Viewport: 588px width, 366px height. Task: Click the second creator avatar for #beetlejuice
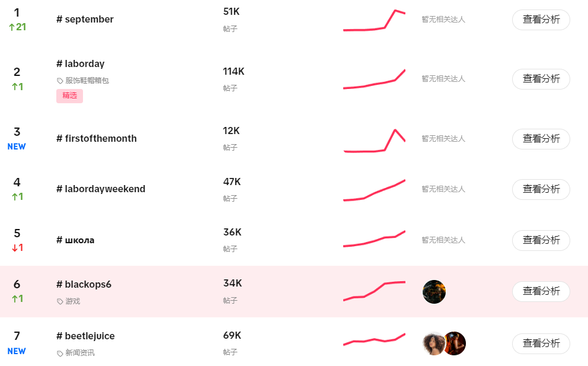coord(455,343)
